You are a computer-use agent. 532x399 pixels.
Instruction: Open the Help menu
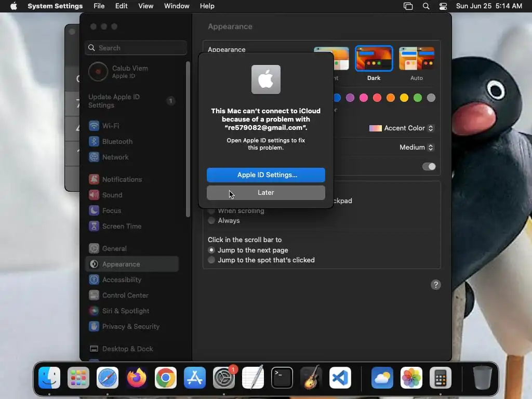click(207, 6)
